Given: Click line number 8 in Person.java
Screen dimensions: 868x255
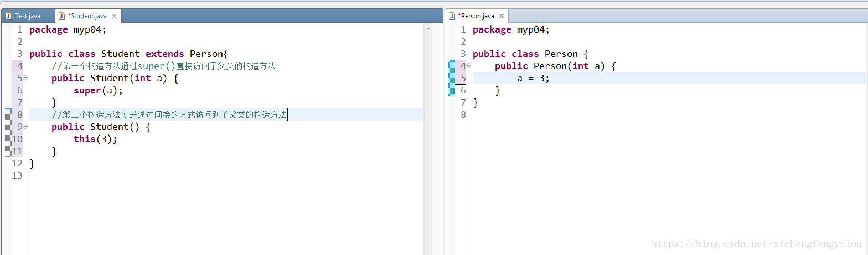Looking at the screenshot, I should pyautogui.click(x=463, y=115).
